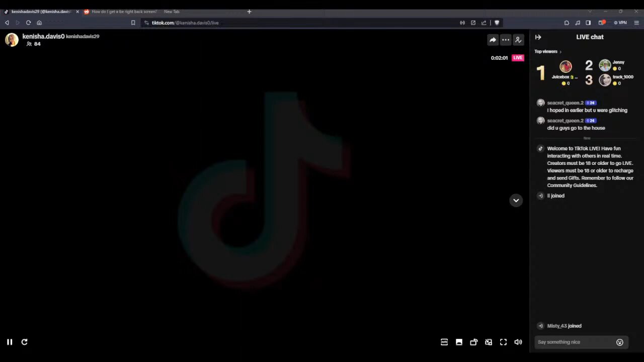Collapse the LIVE chat panel arrow
644x362 pixels.
pos(538,37)
